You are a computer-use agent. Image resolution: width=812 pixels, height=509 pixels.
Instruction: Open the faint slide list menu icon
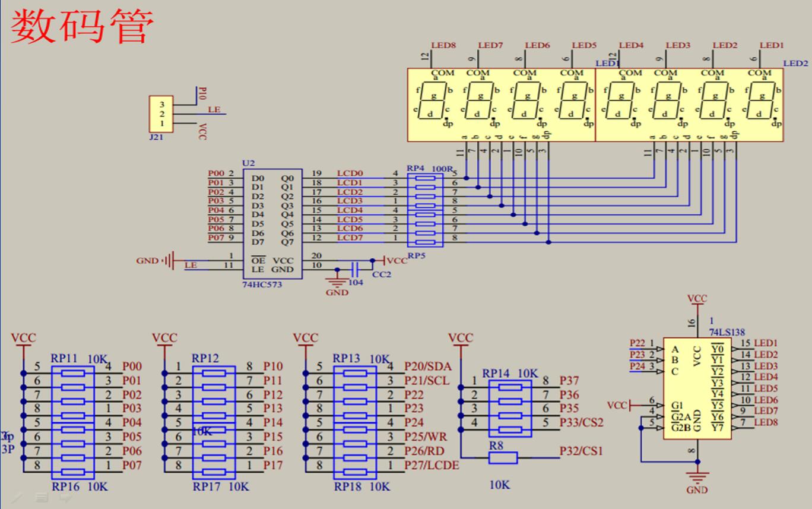tap(42, 497)
